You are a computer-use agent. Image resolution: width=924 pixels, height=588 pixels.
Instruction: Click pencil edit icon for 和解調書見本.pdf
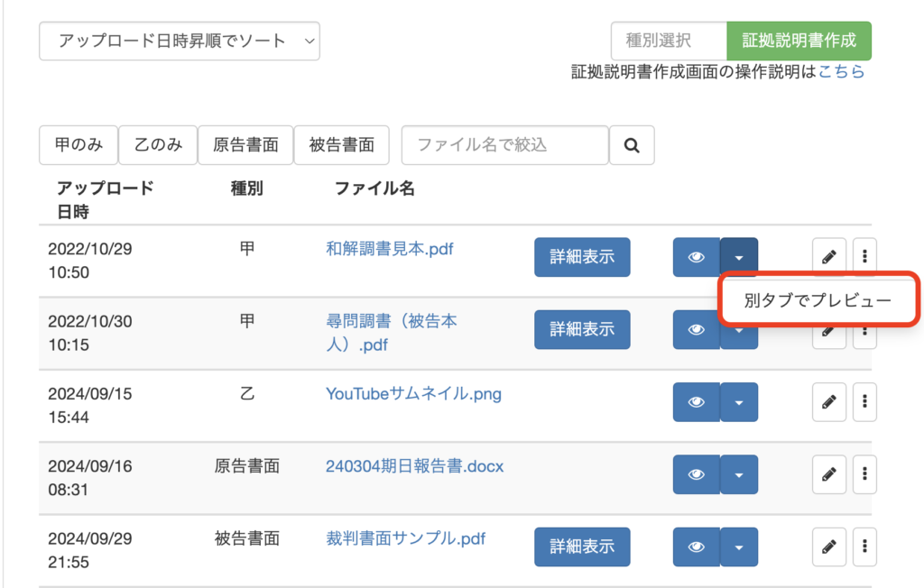pos(829,257)
